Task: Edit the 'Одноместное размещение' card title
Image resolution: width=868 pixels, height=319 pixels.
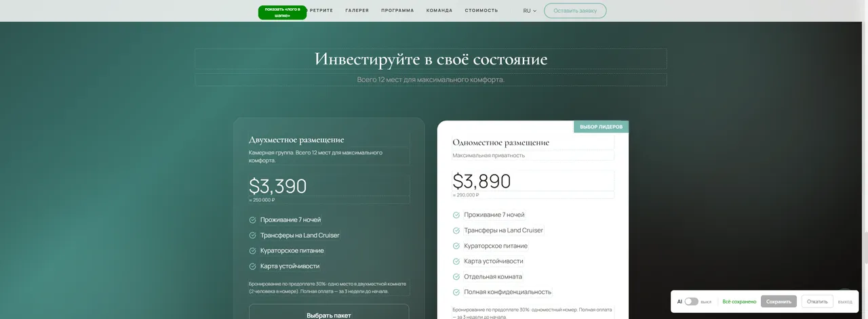Action: tap(500, 142)
